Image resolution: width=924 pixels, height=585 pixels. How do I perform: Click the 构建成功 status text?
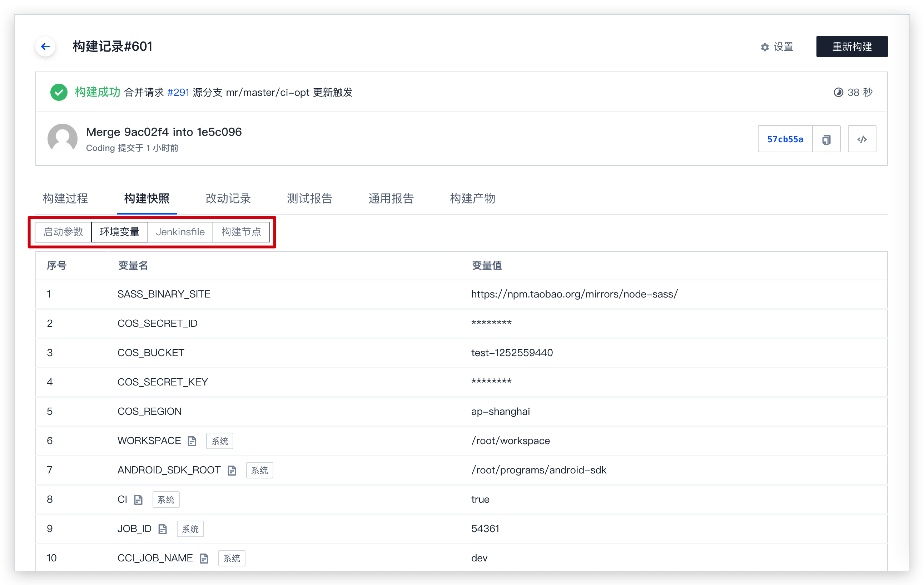98,92
